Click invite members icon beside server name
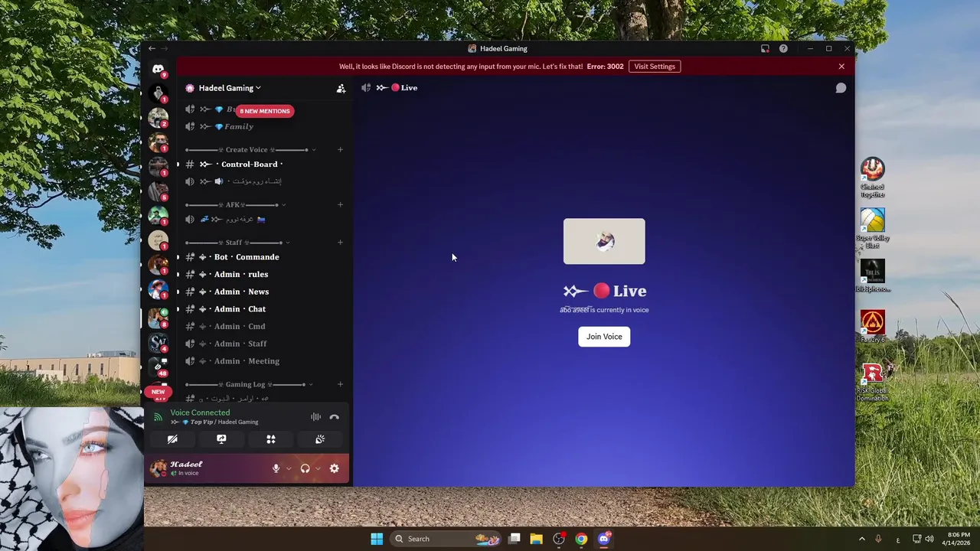This screenshot has width=980, height=551. (341, 88)
